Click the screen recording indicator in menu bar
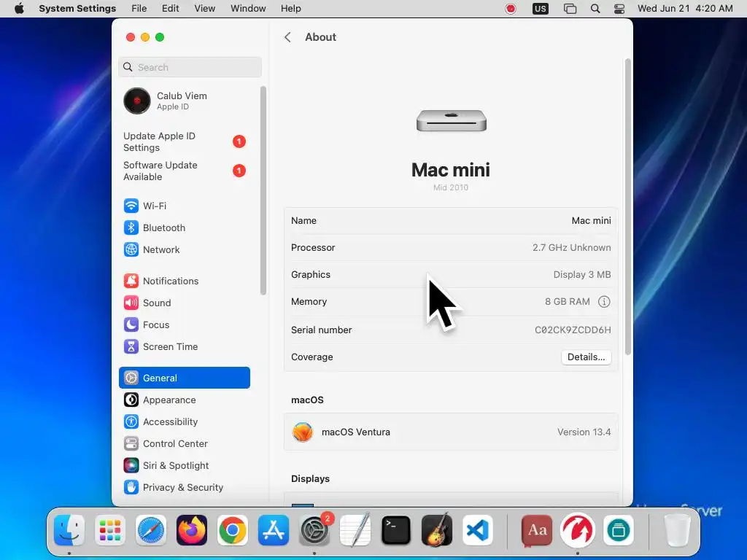 click(511, 9)
